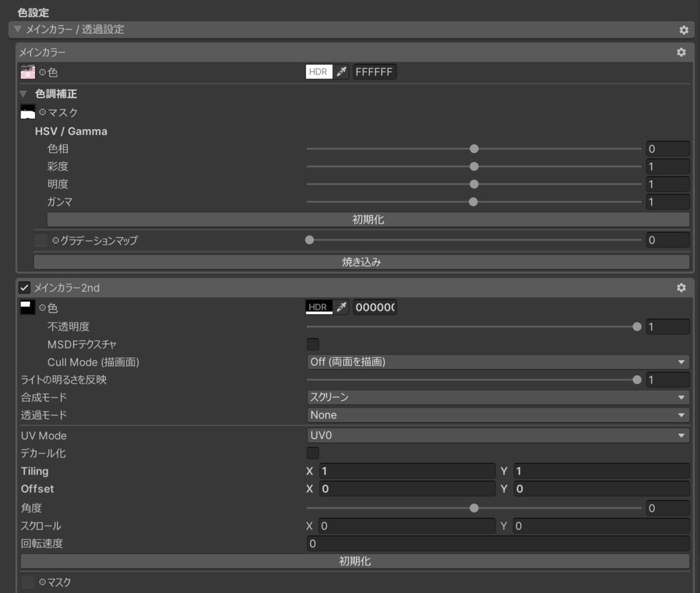Click the 明度 slider handle
The width and height of the screenshot is (700, 593).
(x=474, y=184)
